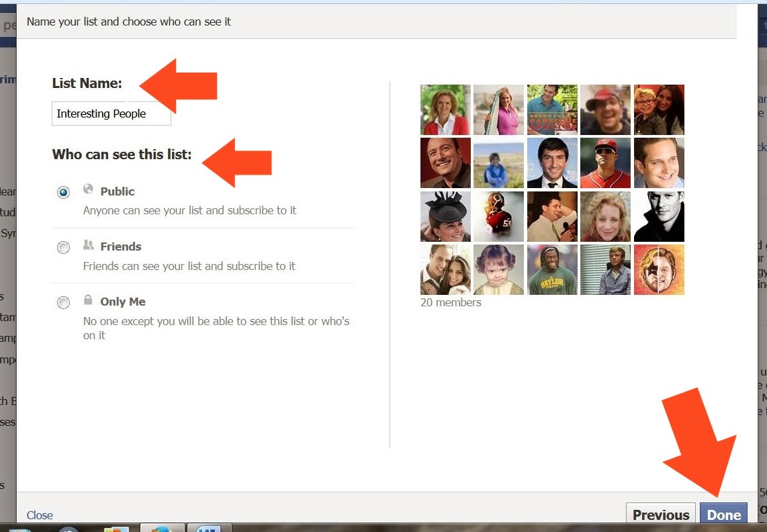Open thumbnail of smiling man on red background
The height and width of the screenshot is (532, 767).
coord(445,163)
